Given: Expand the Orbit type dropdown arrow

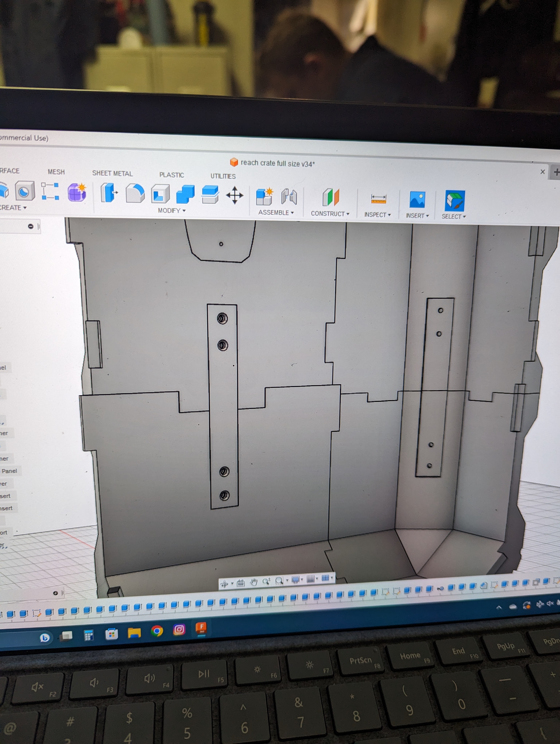Looking at the screenshot, I should 232,584.
